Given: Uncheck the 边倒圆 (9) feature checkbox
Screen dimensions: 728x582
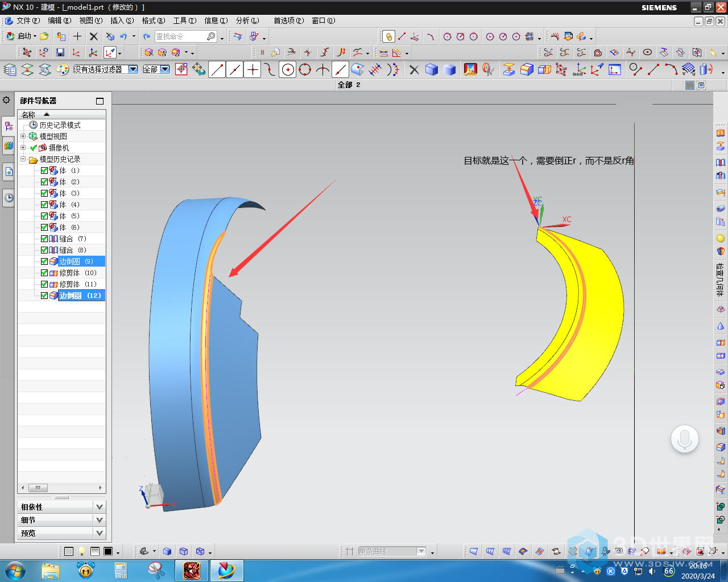Looking at the screenshot, I should click(44, 261).
